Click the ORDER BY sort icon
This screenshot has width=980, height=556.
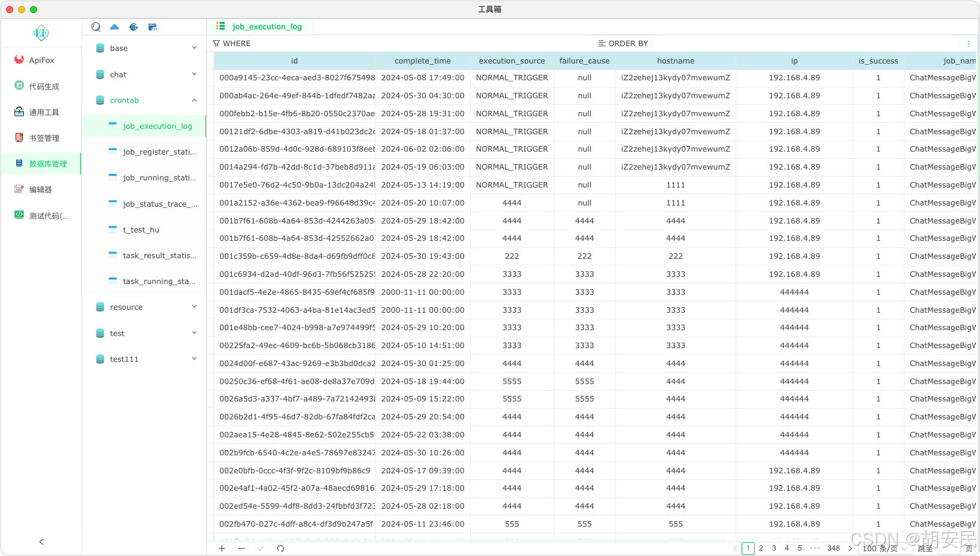click(x=602, y=44)
